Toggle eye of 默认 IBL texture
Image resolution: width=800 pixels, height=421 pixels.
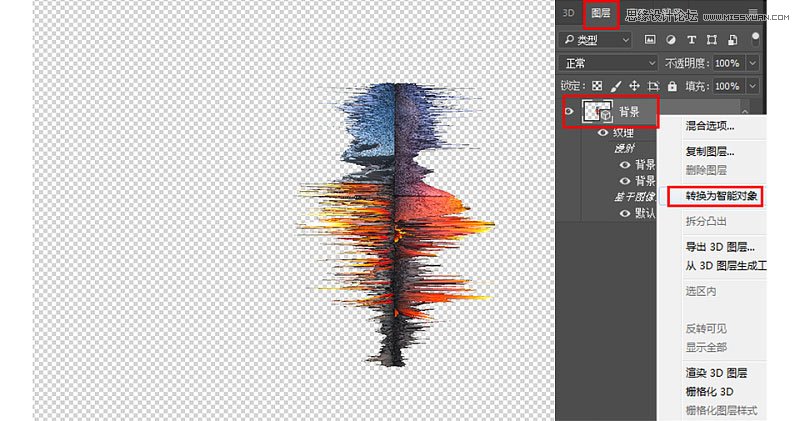[x=624, y=213]
